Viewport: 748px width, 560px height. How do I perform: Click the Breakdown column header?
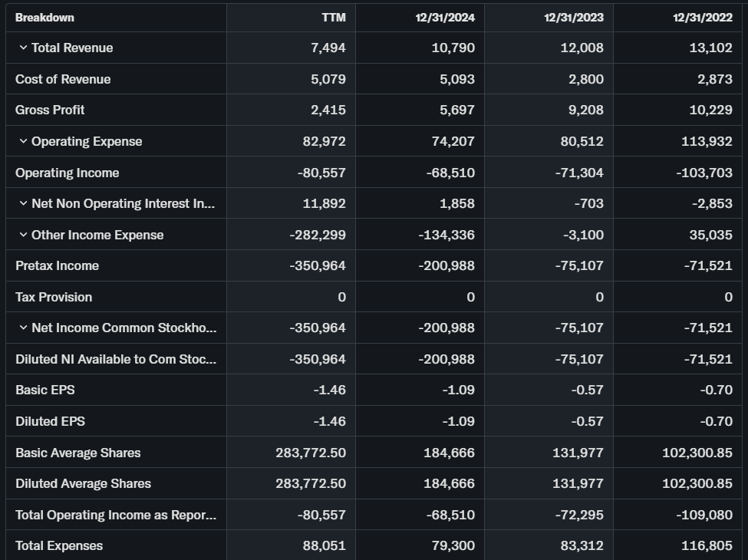(x=44, y=18)
